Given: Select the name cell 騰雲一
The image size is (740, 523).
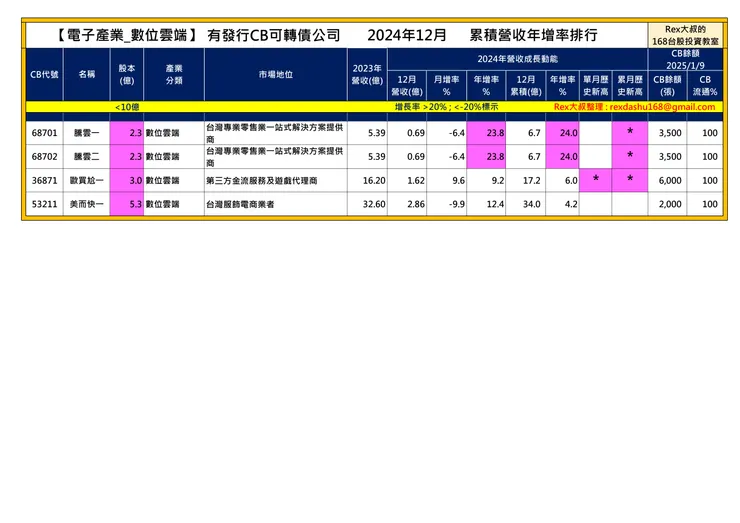Looking at the screenshot, I should click(x=86, y=133).
